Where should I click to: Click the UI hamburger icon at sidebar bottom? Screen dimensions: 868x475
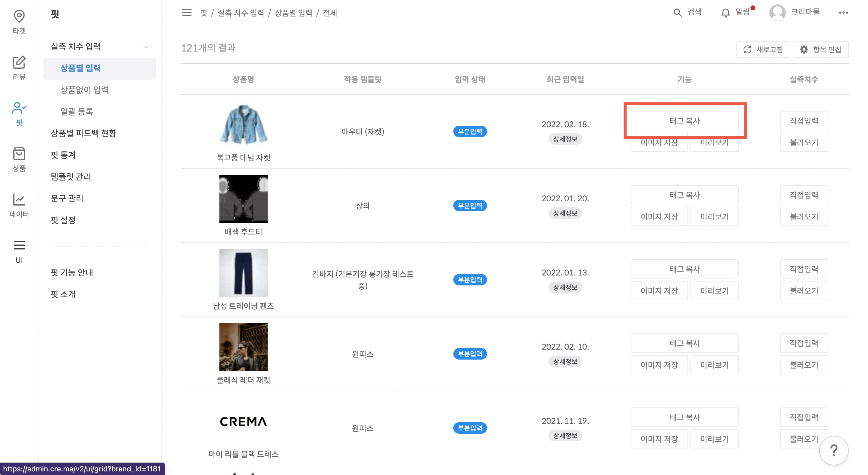(19, 246)
